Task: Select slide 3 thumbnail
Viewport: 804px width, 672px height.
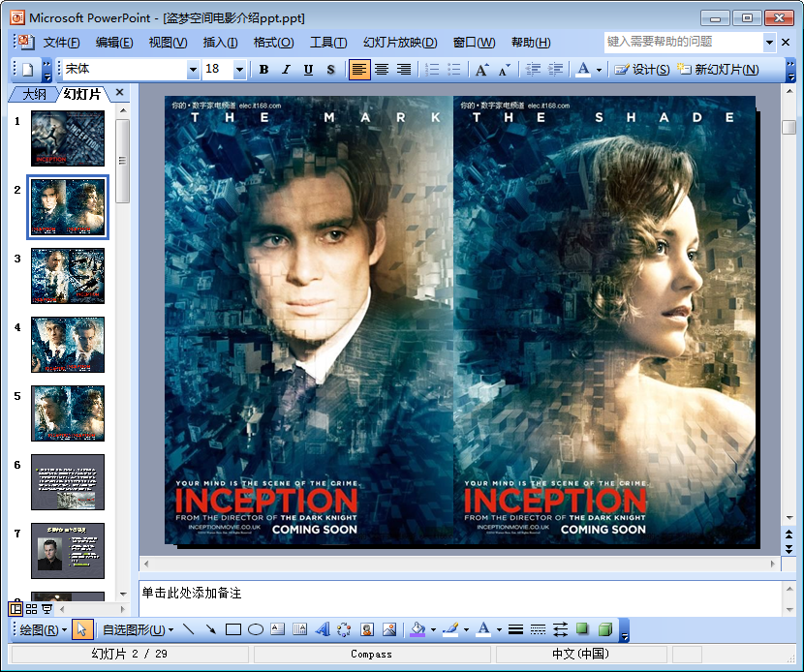Action: 68,276
